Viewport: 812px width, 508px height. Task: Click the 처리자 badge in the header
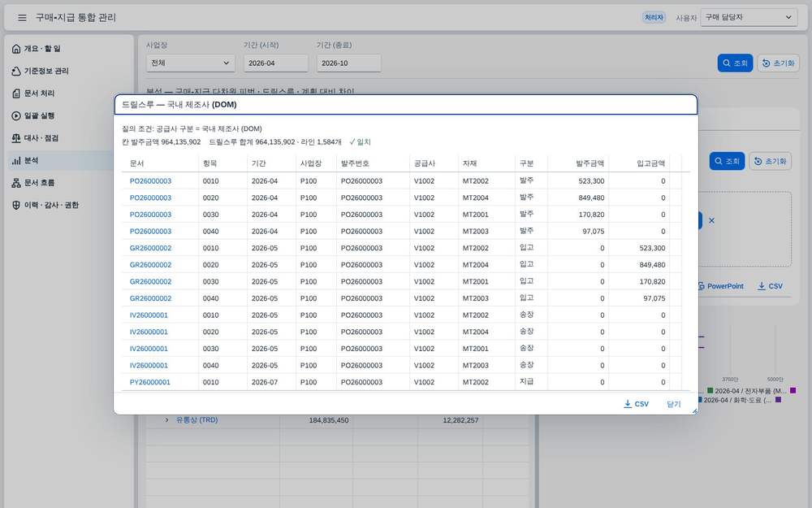654,18
